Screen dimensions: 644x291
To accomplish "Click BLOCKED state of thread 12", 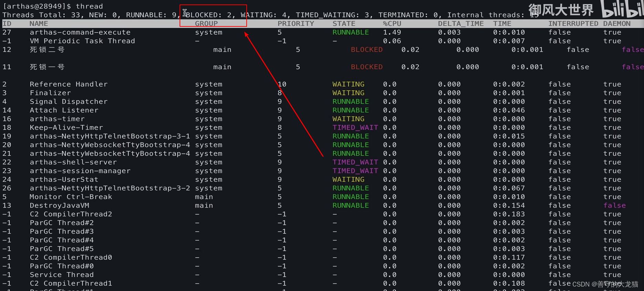I will coord(367,49).
